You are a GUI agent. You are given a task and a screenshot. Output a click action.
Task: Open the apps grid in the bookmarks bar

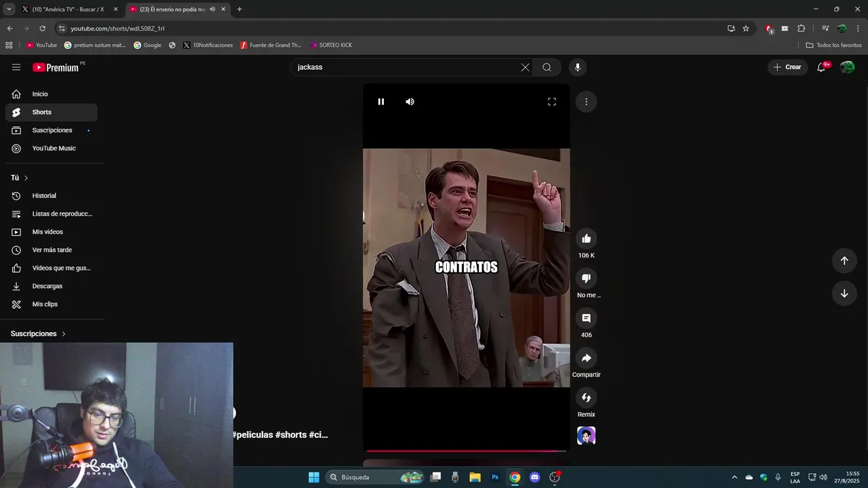coord(9,45)
